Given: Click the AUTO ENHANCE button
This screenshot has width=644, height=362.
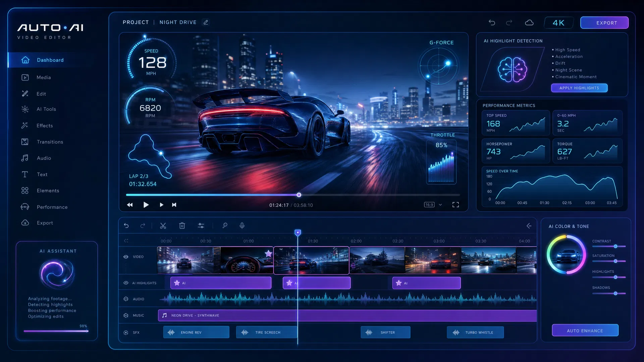Looking at the screenshot, I should [x=585, y=330].
